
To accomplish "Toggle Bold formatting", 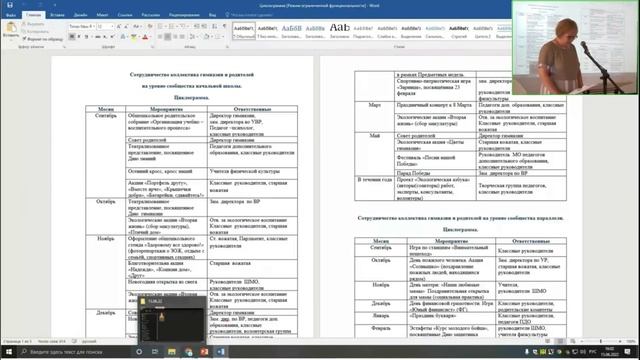I will (72, 37).
